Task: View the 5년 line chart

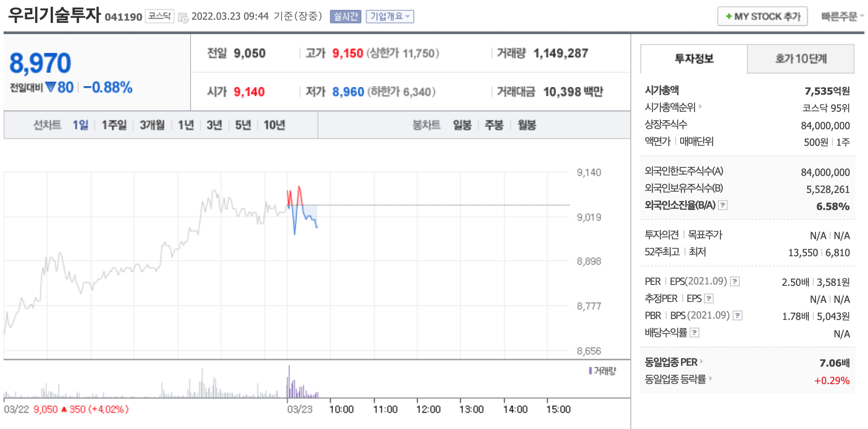Action: click(x=243, y=125)
